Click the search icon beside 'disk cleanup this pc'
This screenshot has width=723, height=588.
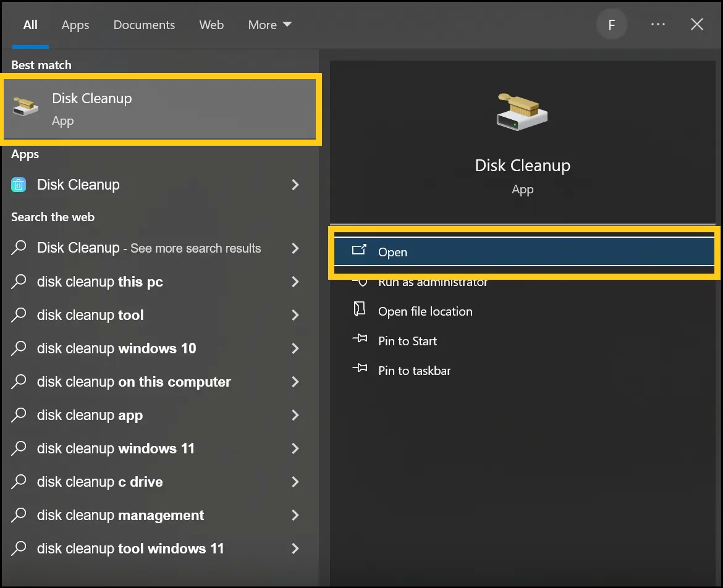click(x=19, y=281)
